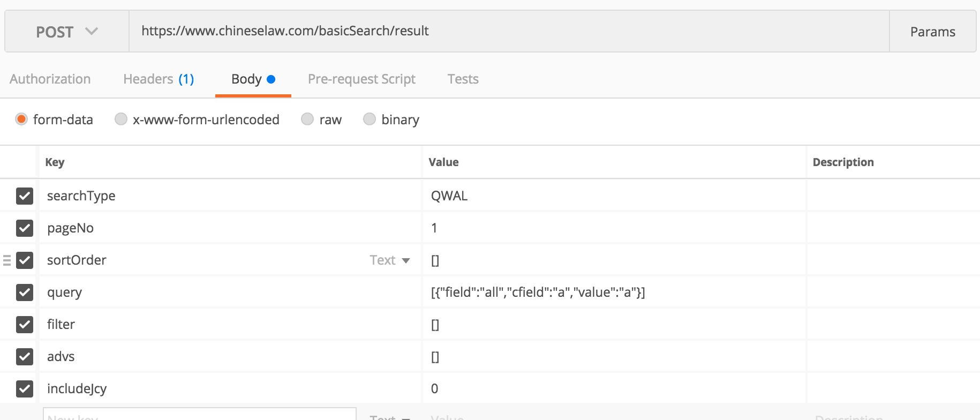This screenshot has width=980, height=420.
Task: Uncheck the includeJcy parameter checkbox
Action: tap(25, 389)
